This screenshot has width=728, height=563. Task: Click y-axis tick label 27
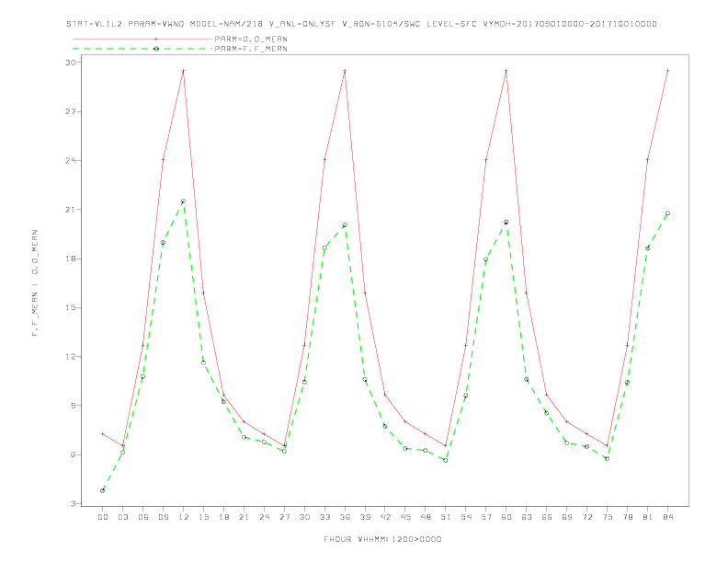70,111
